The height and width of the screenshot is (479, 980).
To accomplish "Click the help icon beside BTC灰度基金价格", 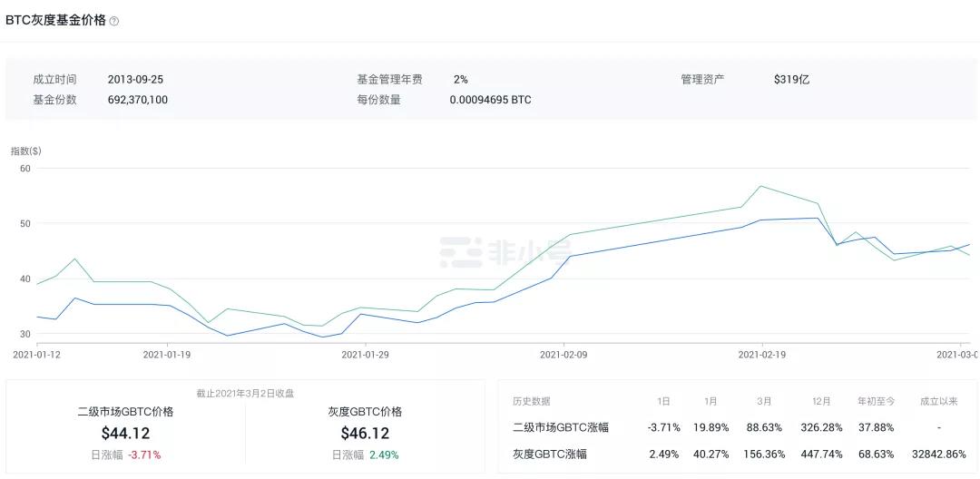I will 113,21.
